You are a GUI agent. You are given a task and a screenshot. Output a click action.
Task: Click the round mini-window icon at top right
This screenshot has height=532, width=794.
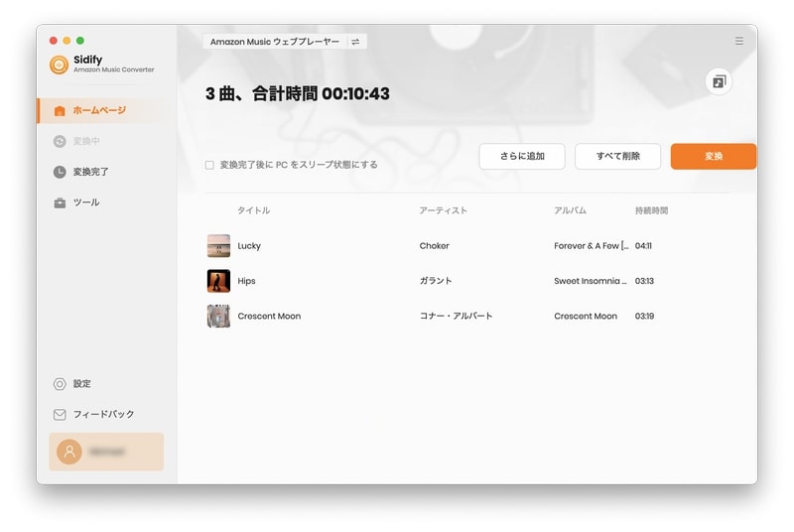point(719,81)
